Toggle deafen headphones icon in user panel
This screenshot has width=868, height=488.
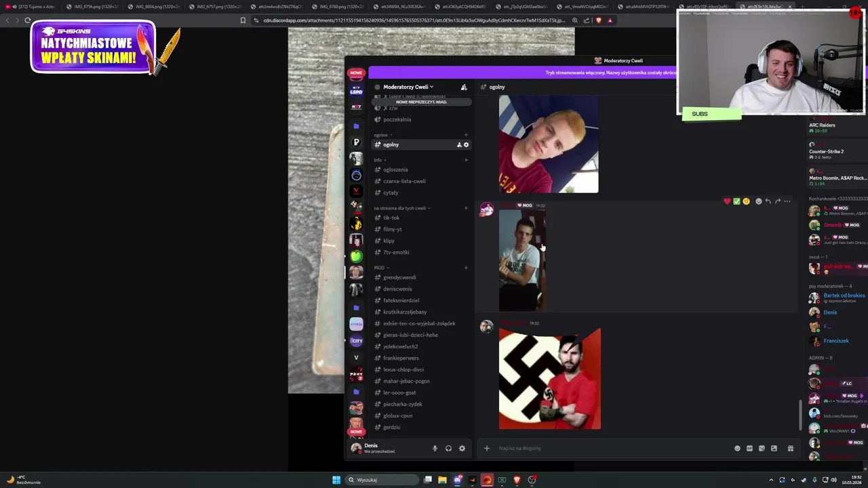pos(448,448)
